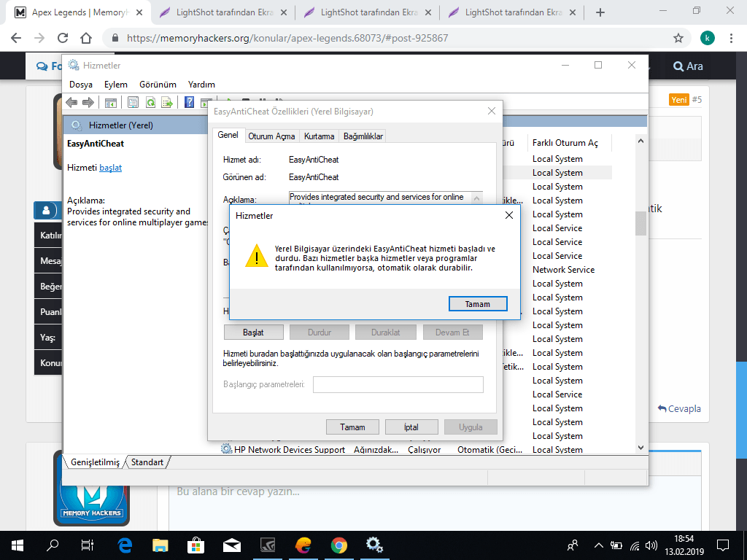The height and width of the screenshot is (560, 747).
Task: Click Tamam at the bottom of properties dialog
Action: click(352, 427)
